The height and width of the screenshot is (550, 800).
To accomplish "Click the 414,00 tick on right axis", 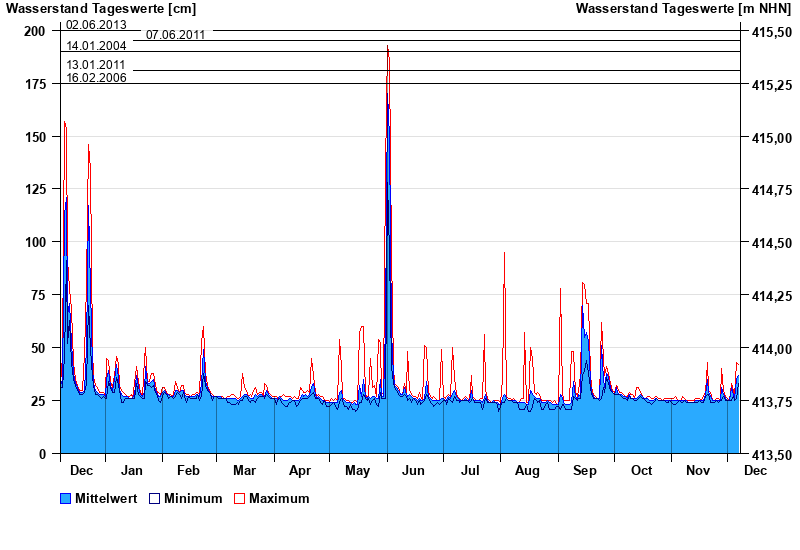I will [770, 349].
